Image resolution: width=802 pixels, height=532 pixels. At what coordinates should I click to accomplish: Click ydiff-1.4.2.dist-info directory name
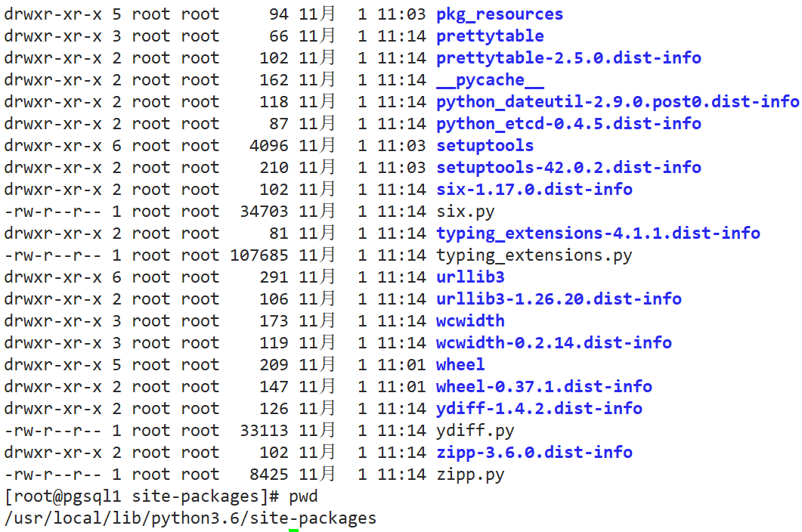coord(539,409)
